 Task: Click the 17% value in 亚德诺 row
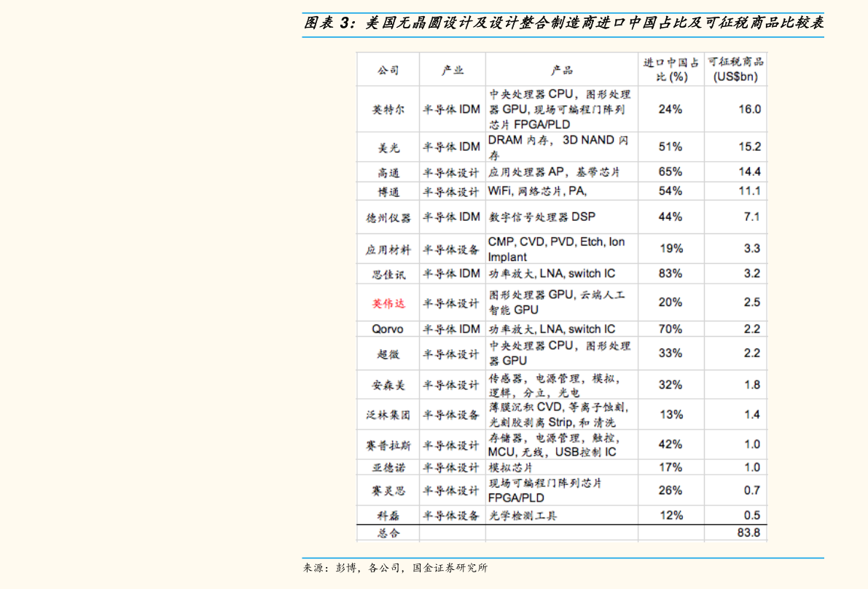(670, 467)
